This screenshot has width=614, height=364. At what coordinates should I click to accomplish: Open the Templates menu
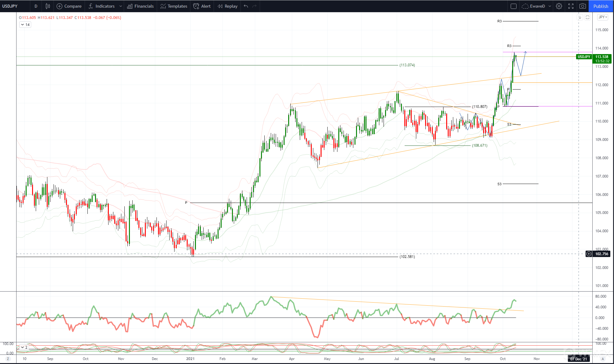[x=174, y=6]
